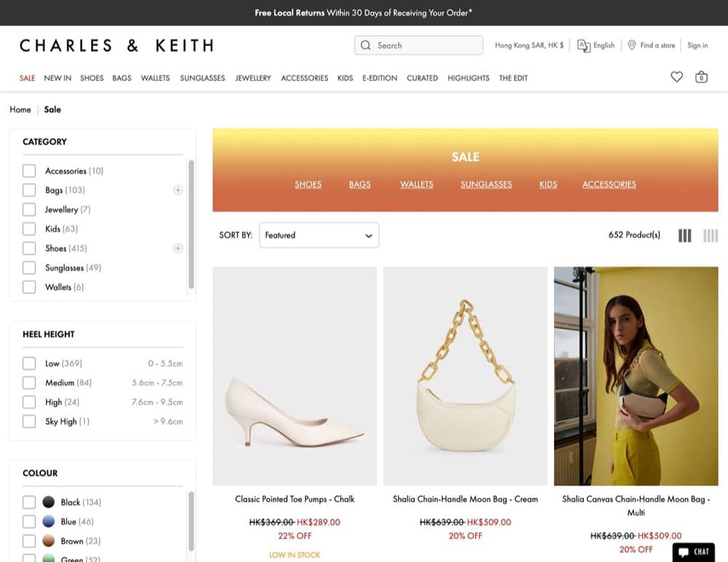Click the Find a store link

coord(657,46)
